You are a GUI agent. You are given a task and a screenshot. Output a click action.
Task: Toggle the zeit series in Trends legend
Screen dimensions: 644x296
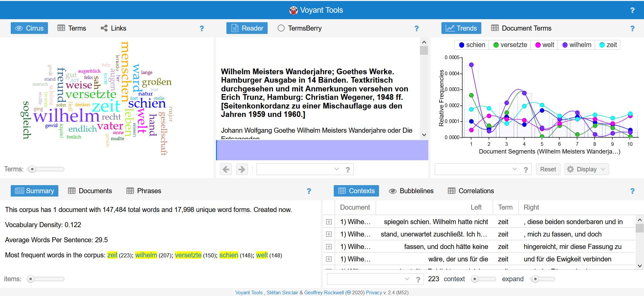(608, 45)
